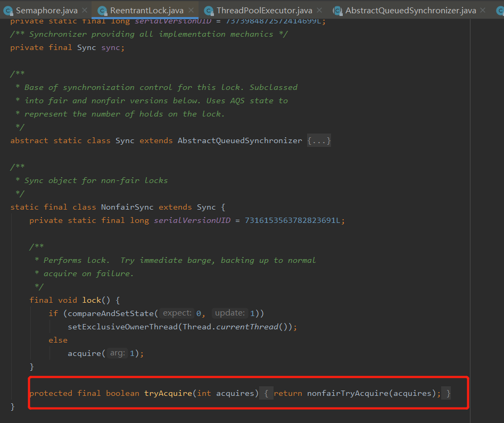Image resolution: width=504 pixels, height=423 pixels.
Task: Click the AbstractQueuedSynchronizer.java abstract class icon
Action: (x=337, y=11)
